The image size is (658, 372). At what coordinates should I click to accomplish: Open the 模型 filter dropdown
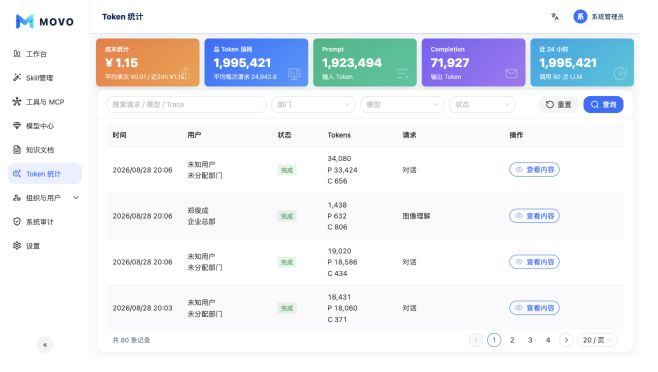402,105
